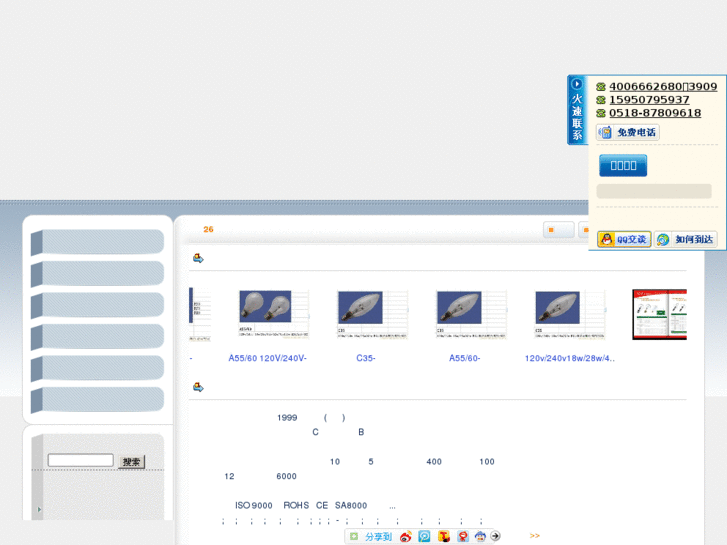This screenshot has width=727, height=545.
Task: Share to Sina Weibo red eye icon
Action: (x=406, y=536)
